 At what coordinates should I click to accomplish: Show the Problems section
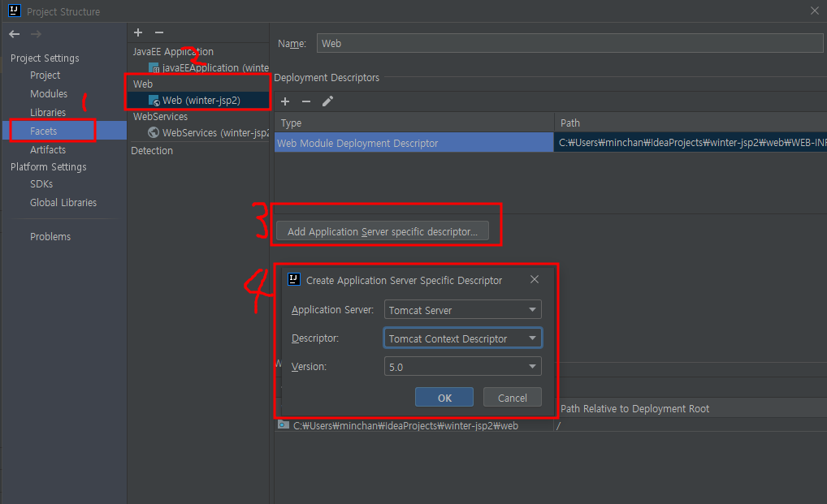coord(50,237)
